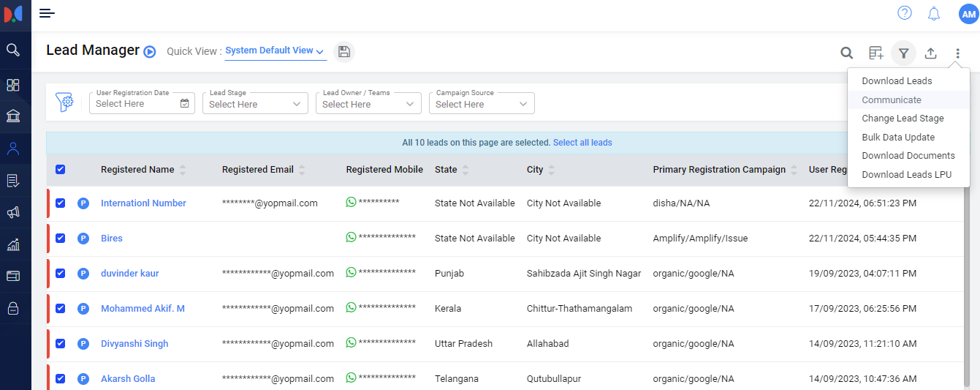This screenshot has width=980, height=390.
Task: Open the notifications bell icon
Action: pos(934,13)
